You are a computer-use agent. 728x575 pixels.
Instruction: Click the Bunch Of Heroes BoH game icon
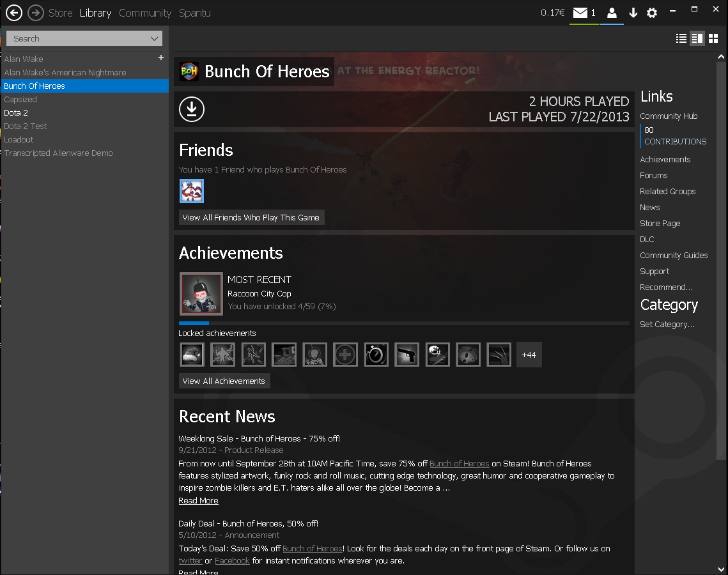tap(189, 72)
